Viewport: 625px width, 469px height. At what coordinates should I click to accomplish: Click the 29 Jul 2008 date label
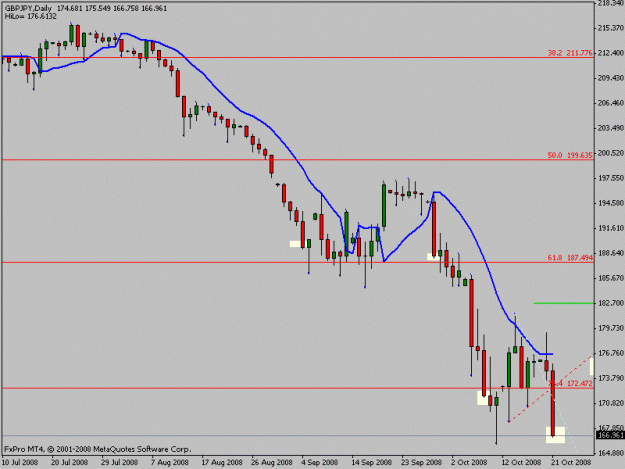tap(120, 463)
